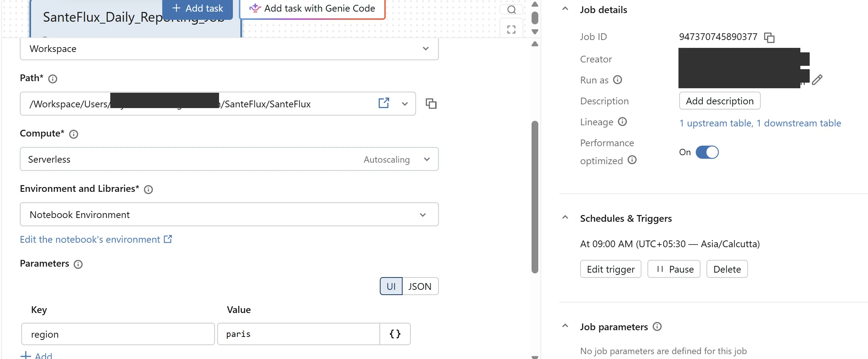
Task: Open the lineage tables link
Action: [760, 123]
